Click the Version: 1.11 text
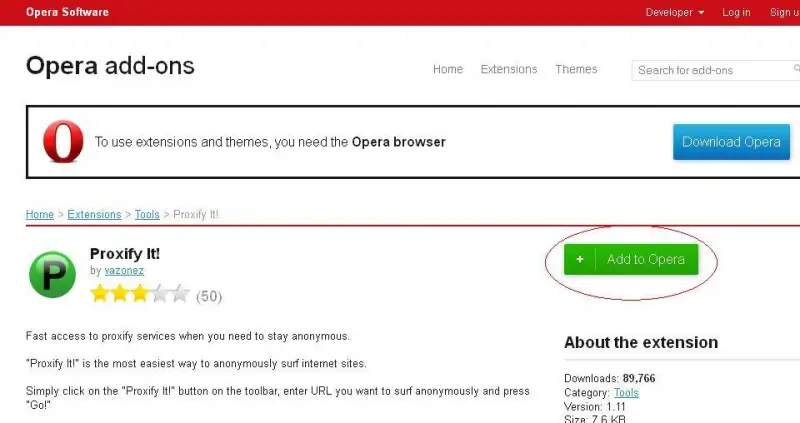The image size is (800, 423). [x=595, y=407]
